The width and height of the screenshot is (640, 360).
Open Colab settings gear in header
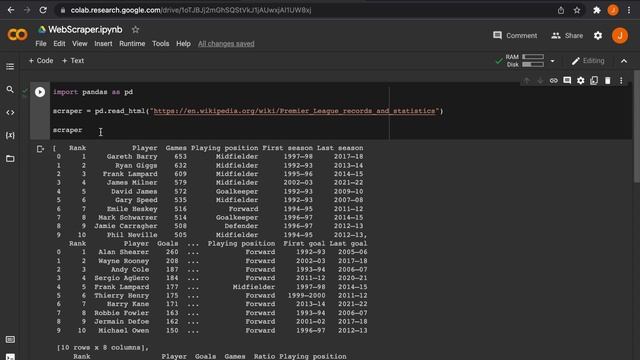click(x=598, y=36)
